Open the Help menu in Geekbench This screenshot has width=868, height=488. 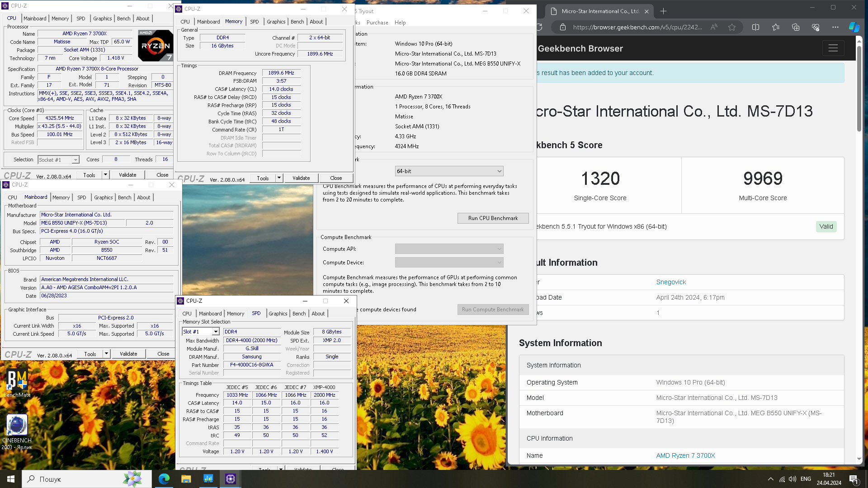click(x=400, y=23)
